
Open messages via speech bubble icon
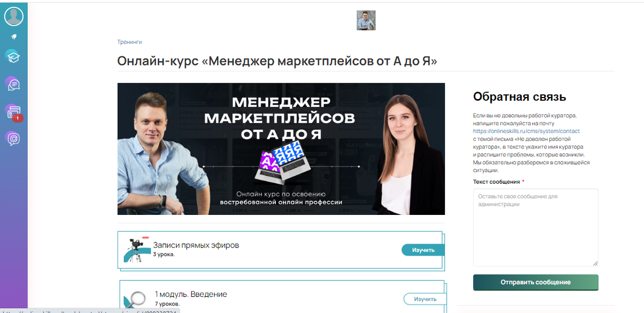(x=13, y=84)
